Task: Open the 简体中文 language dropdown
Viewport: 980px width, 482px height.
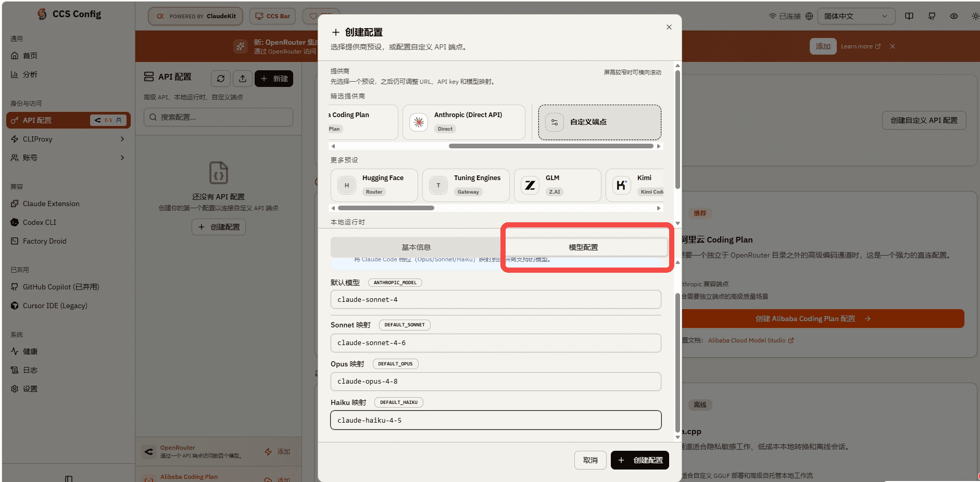Action: (856, 16)
